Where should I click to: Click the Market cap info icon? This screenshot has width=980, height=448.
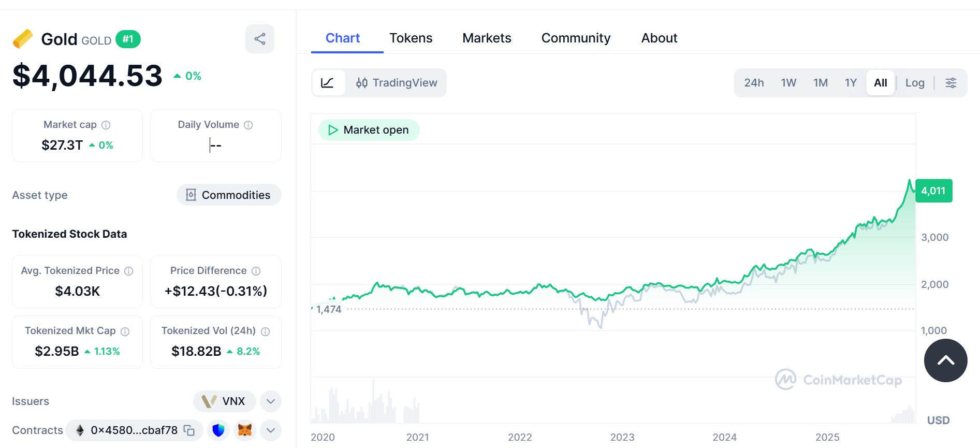[106, 125]
